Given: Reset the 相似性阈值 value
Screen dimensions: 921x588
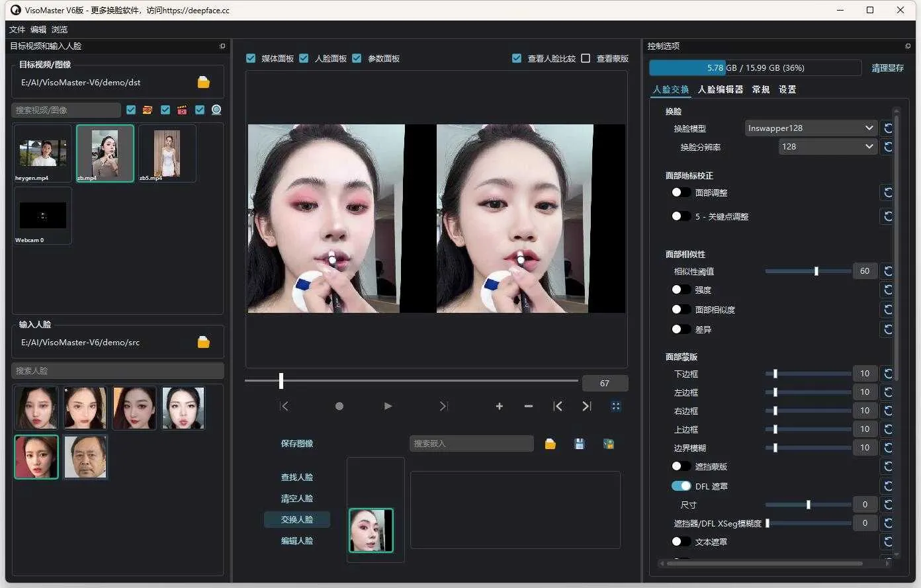Looking at the screenshot, I should point(888,271).
